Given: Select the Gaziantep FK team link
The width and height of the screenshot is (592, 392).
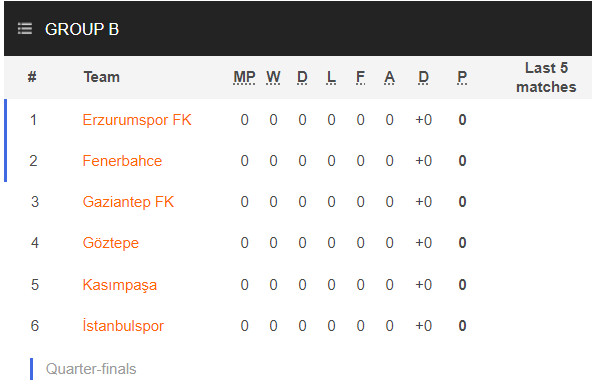Looking at the screenshot, I should pos(128,202).
